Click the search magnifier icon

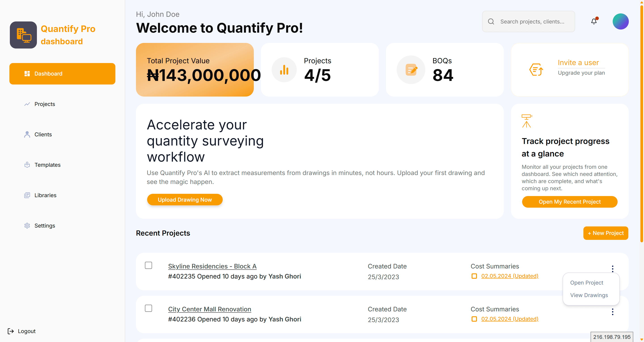click(491, 21)
